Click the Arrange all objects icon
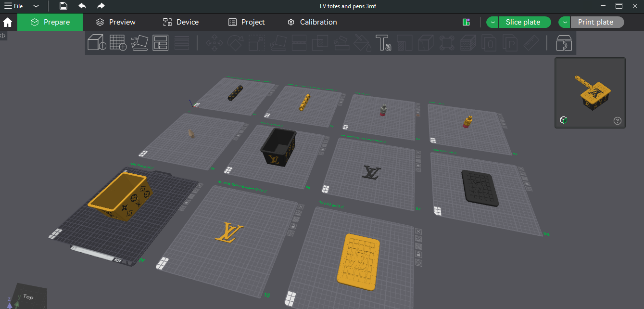 [x=161, y=43]
